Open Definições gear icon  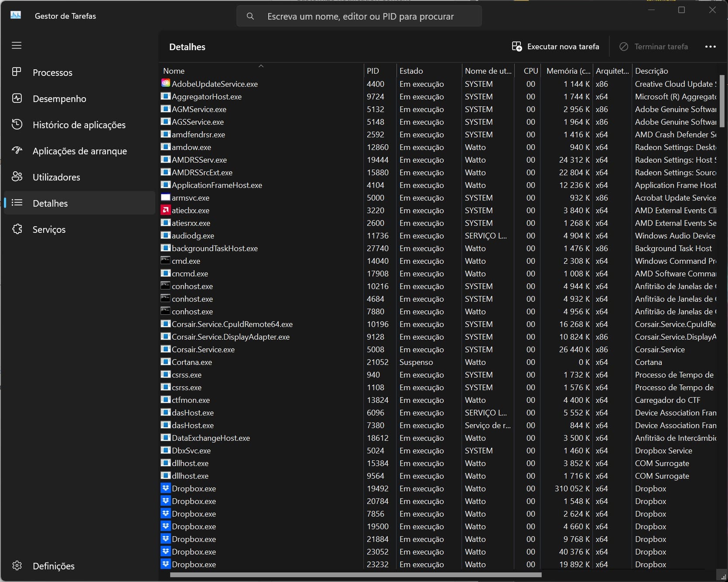[17, 566]
